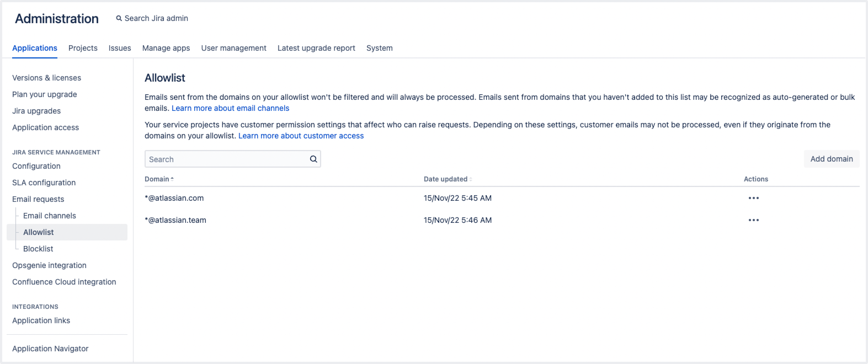This screenshot has width=868, height=364.
Task: Select Email channels in the sidebar
Action: point(49,215)
